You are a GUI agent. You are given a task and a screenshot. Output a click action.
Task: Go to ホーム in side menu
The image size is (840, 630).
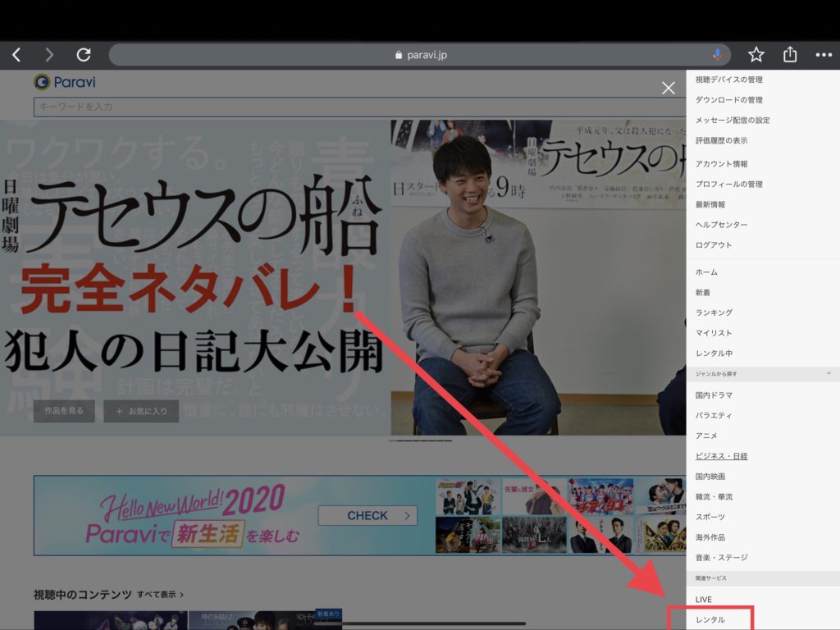click(706, 272)
